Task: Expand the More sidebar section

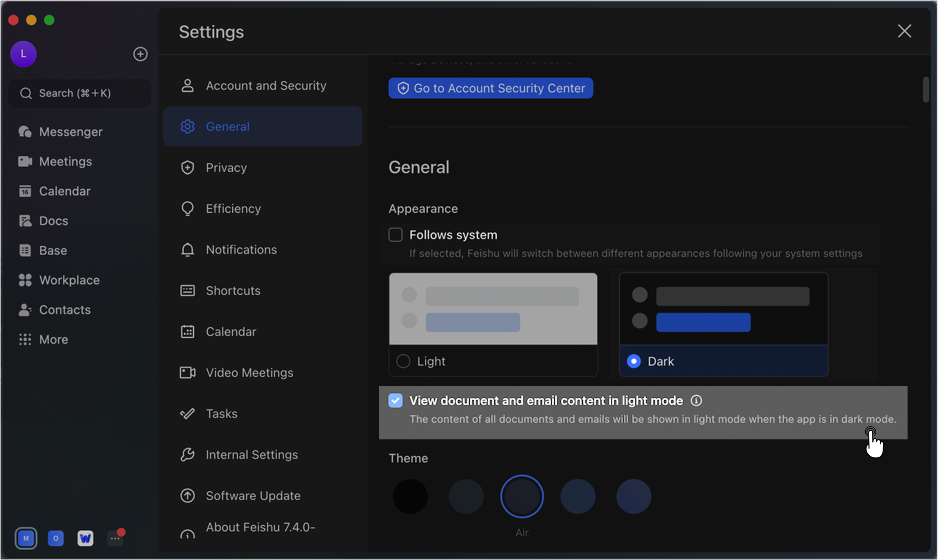Action: click(53, 339)
